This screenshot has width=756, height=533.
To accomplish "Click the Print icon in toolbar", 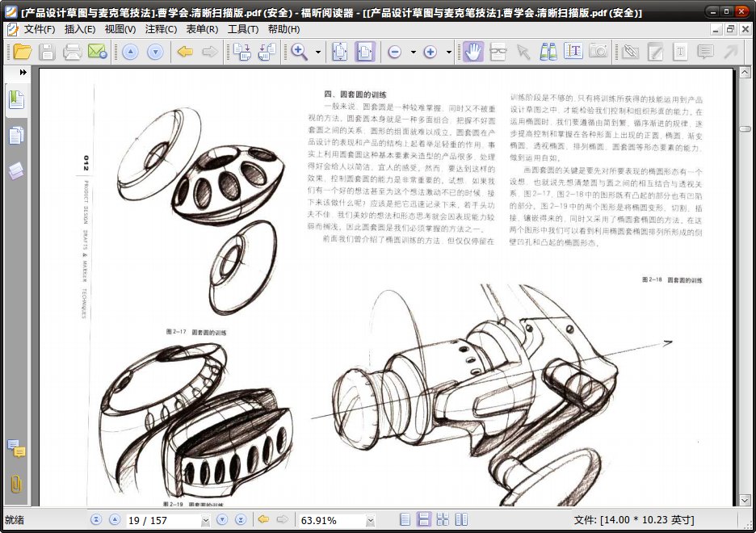I will 72,51.
